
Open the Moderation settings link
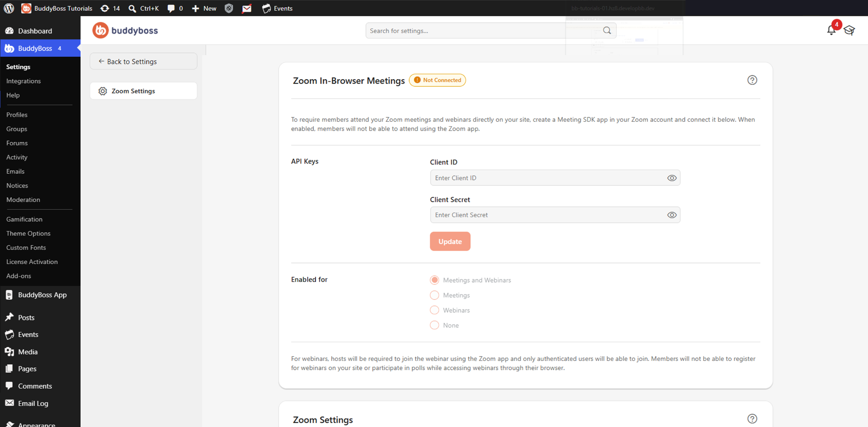(x=23, y=200)
